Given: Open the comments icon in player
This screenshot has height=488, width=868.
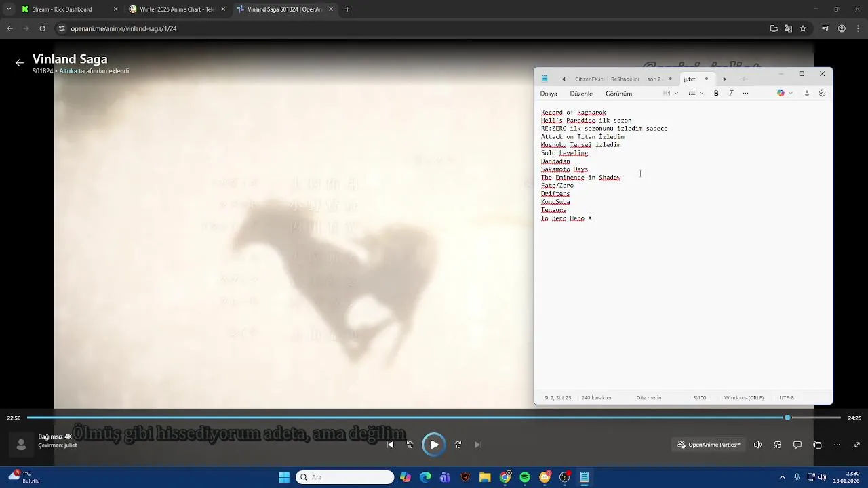Looking at the screenshot, I should (797, 445).
